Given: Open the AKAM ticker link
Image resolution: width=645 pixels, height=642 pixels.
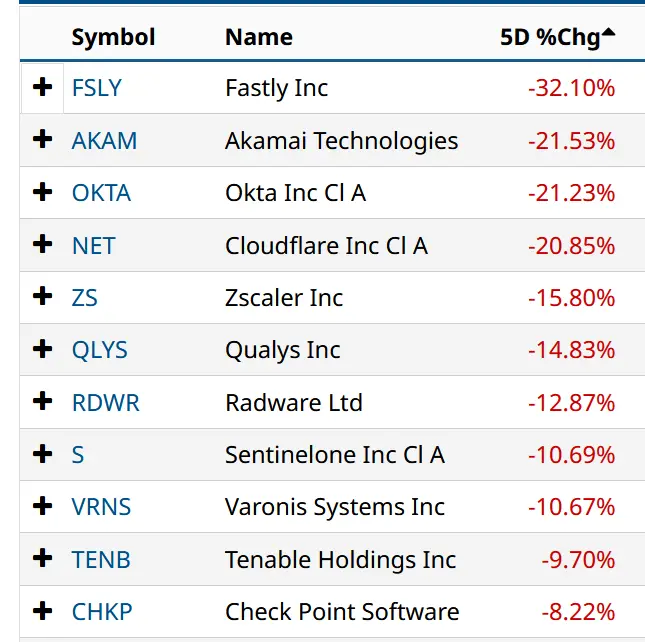Looking at the screenshot, I should 104,140.
